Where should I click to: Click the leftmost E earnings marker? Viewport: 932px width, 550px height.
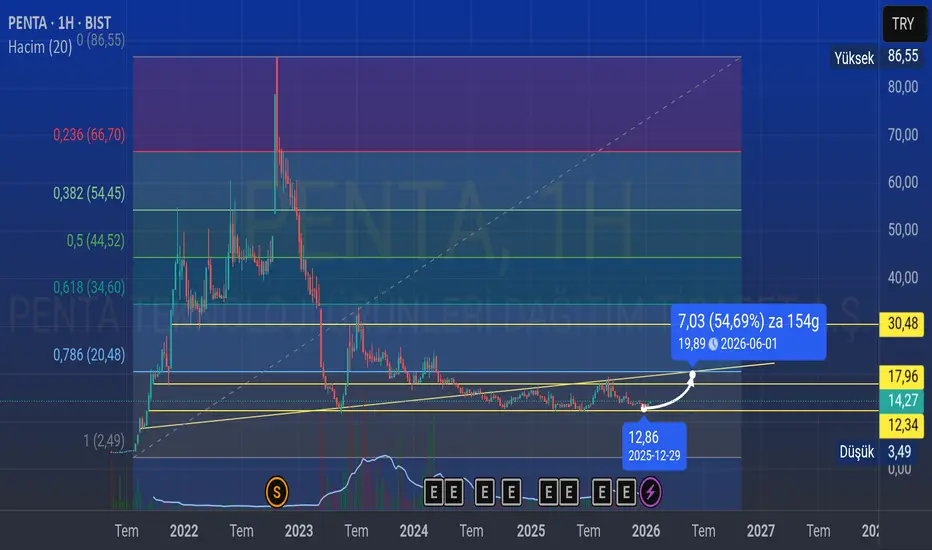[433, 492]
